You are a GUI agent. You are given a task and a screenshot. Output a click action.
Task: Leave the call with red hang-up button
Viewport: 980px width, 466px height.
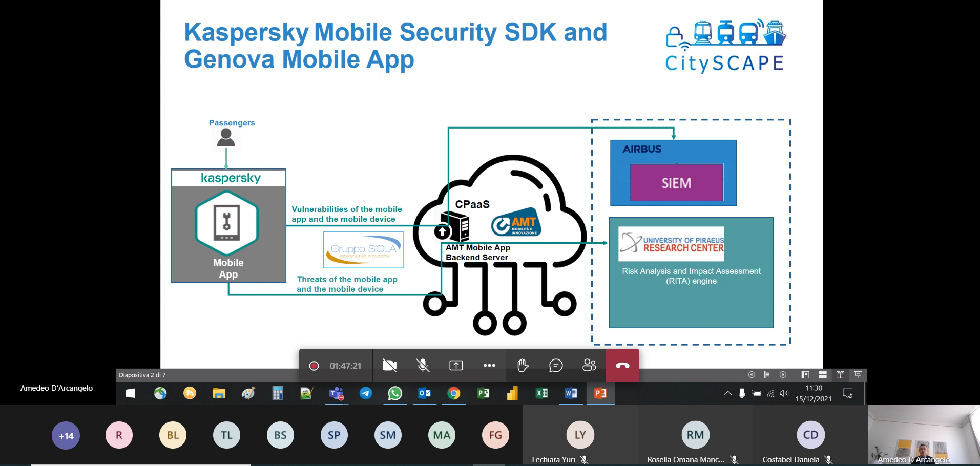(x=622, y=366)
